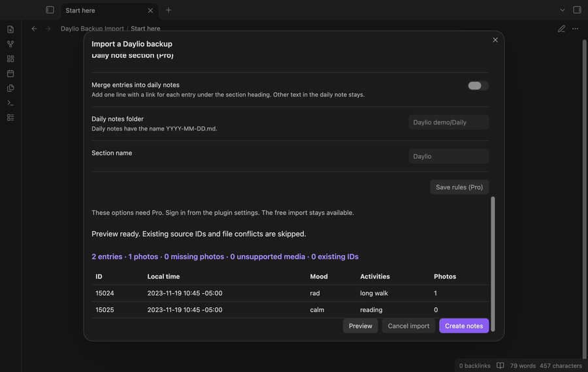Click the Start here breadcrumb
588x372 pixels.
(x=146, y=29)
